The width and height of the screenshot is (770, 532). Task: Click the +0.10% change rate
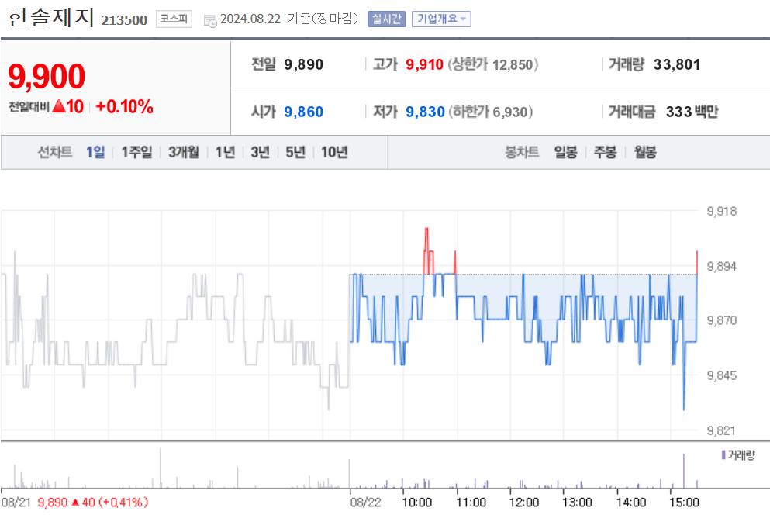(125, 106)
